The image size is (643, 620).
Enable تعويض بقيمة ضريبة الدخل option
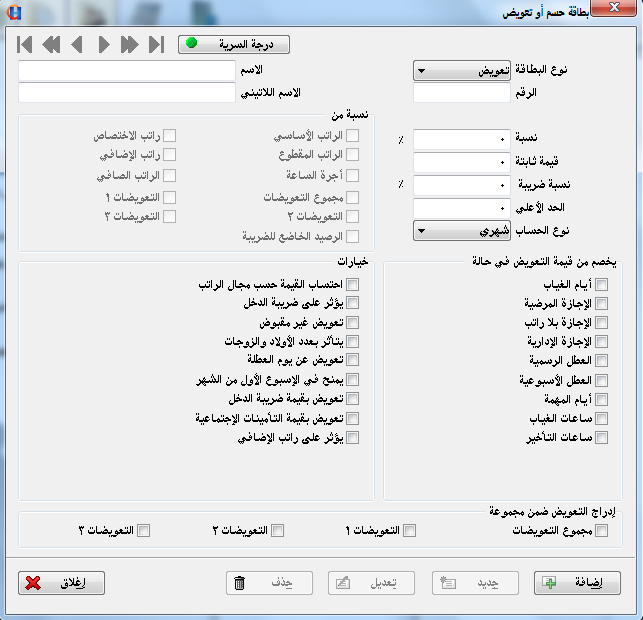click(352, 399)
